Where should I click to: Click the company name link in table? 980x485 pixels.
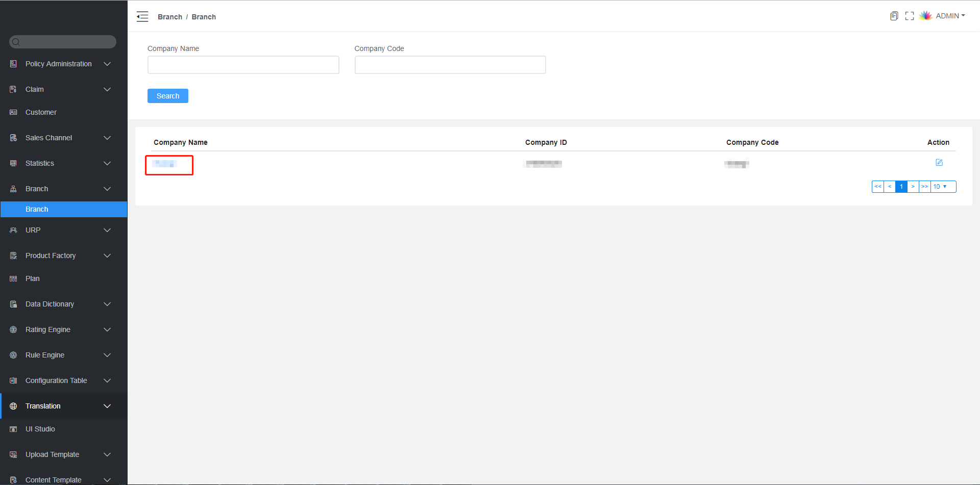[165, 164]
